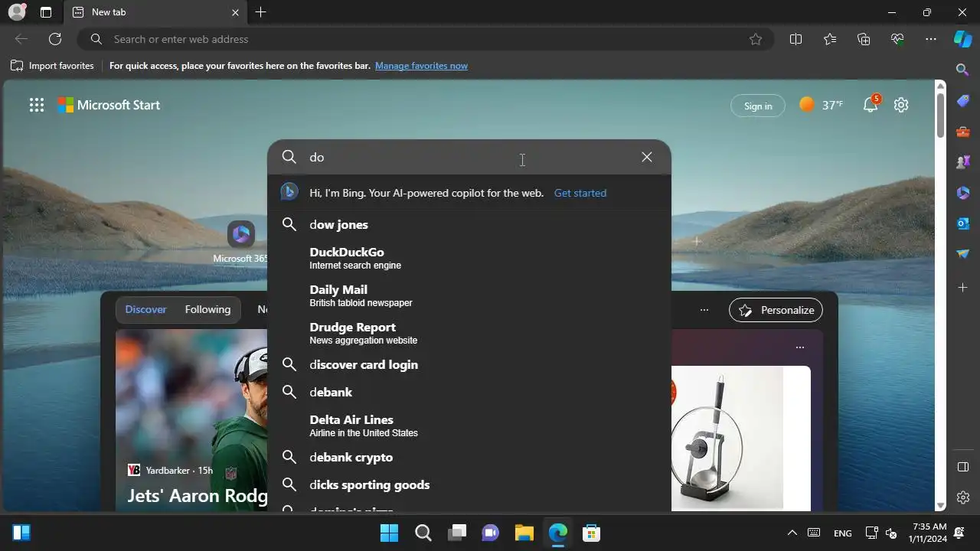
Task: Open sidebar settings gear at bottom
Action: [x=963, y=497]
